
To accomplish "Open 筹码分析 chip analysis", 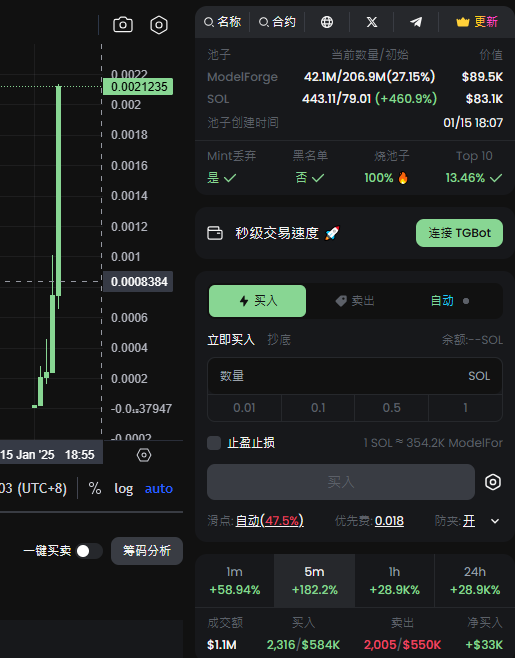I will 147,551.
